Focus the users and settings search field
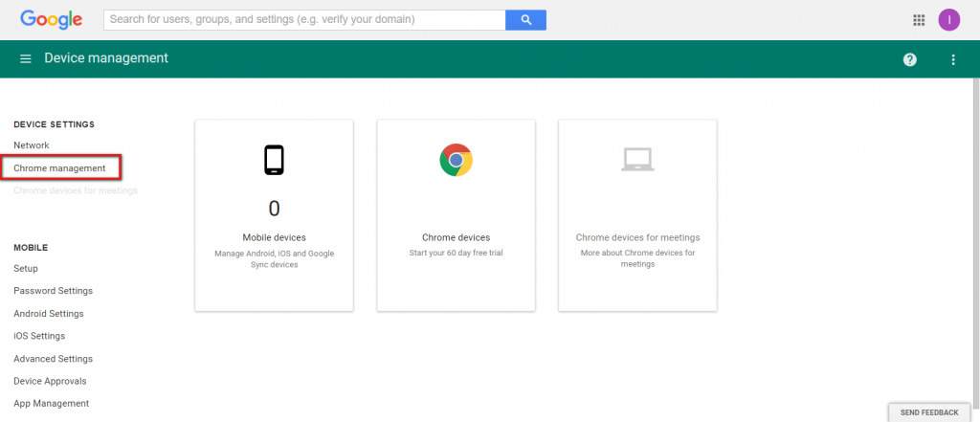The image size is (980, 422). [x=304, y=20]
